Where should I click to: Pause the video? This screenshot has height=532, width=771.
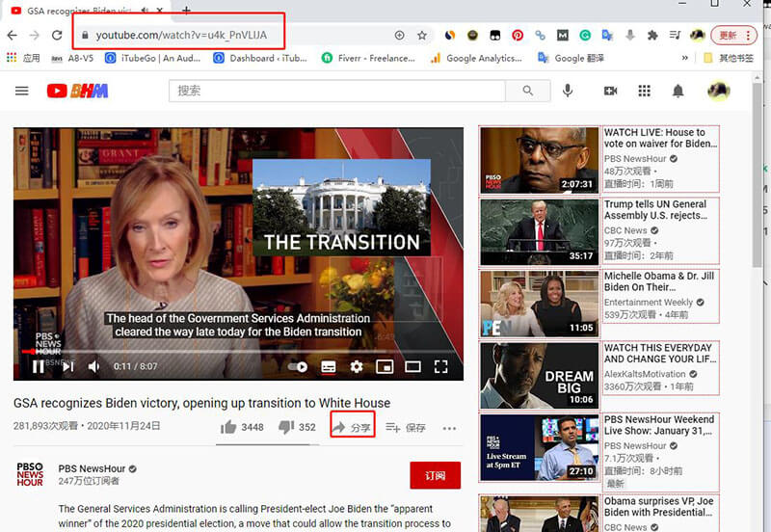(39, 366)
